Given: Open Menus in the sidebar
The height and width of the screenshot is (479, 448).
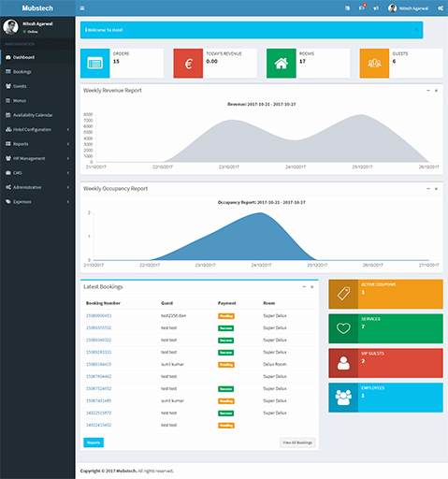Looking at the screenshot, I should pyautogui.click(x=37, y=101).
